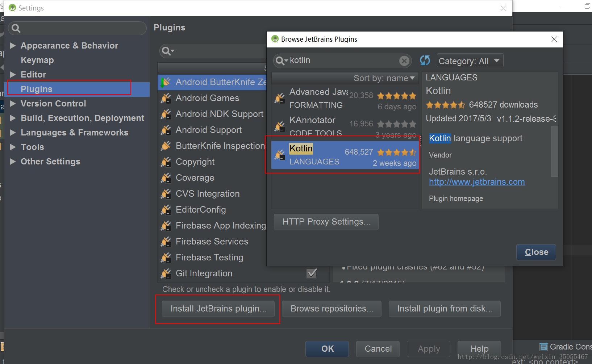
Task: Click the EditorConfig plugin icon
Action: [x=166, y=210]
